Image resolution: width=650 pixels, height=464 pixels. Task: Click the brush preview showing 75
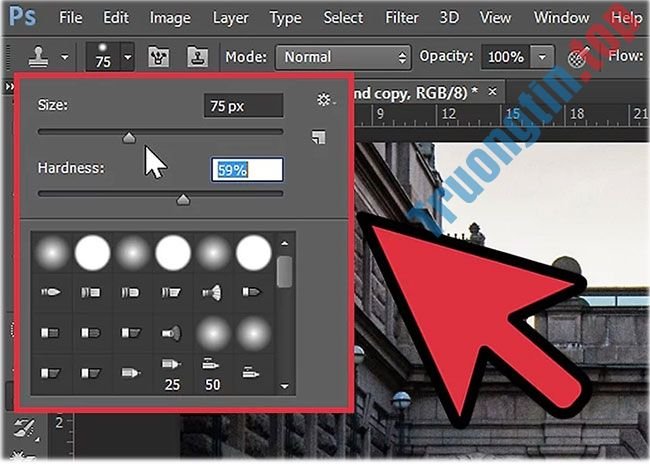pos(103,56)
